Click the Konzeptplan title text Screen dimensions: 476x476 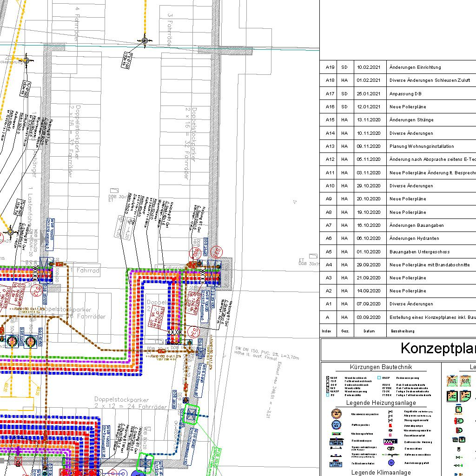click(438, 348)
